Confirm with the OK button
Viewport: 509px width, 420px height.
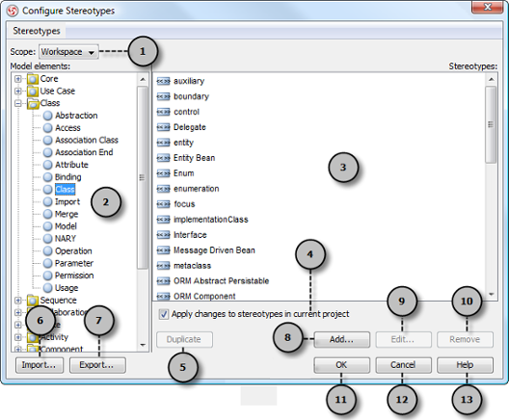click(341, 365)
